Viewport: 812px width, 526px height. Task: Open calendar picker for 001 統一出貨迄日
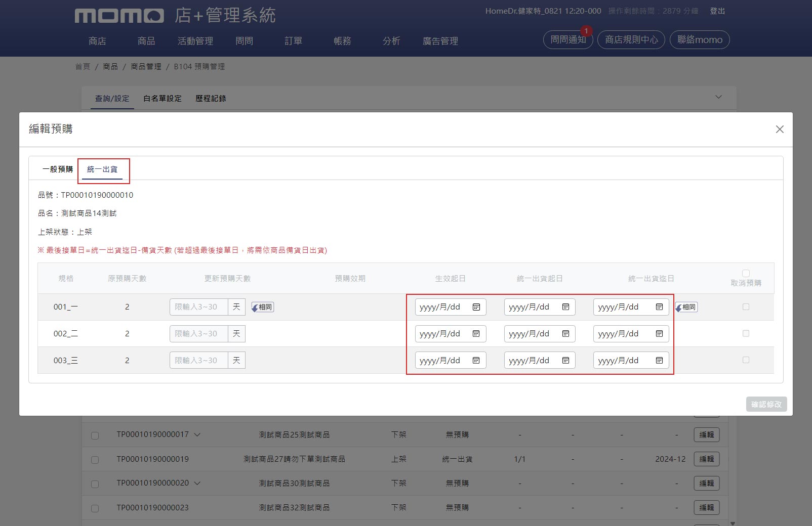coord(659,307)
